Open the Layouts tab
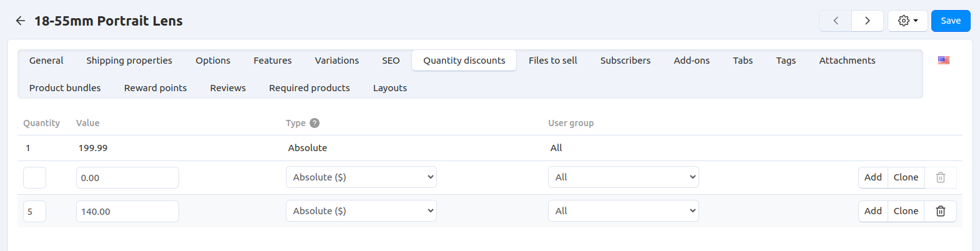 click(390, 88)
